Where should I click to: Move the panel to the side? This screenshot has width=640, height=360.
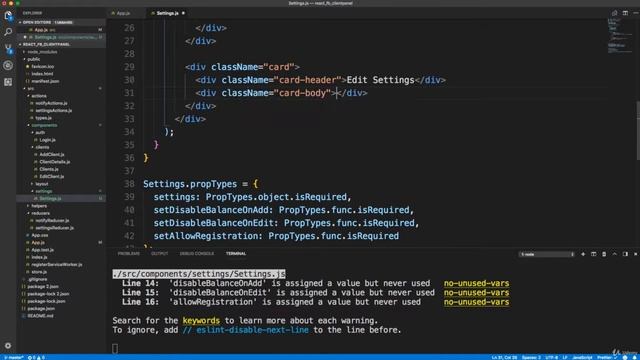tap(625, 254)
